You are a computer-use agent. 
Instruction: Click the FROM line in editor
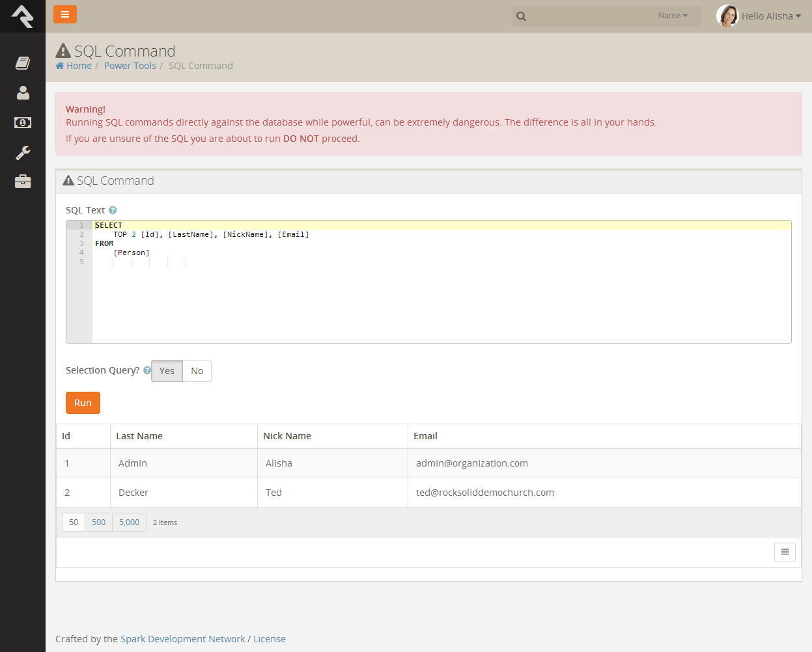[104, 243]
